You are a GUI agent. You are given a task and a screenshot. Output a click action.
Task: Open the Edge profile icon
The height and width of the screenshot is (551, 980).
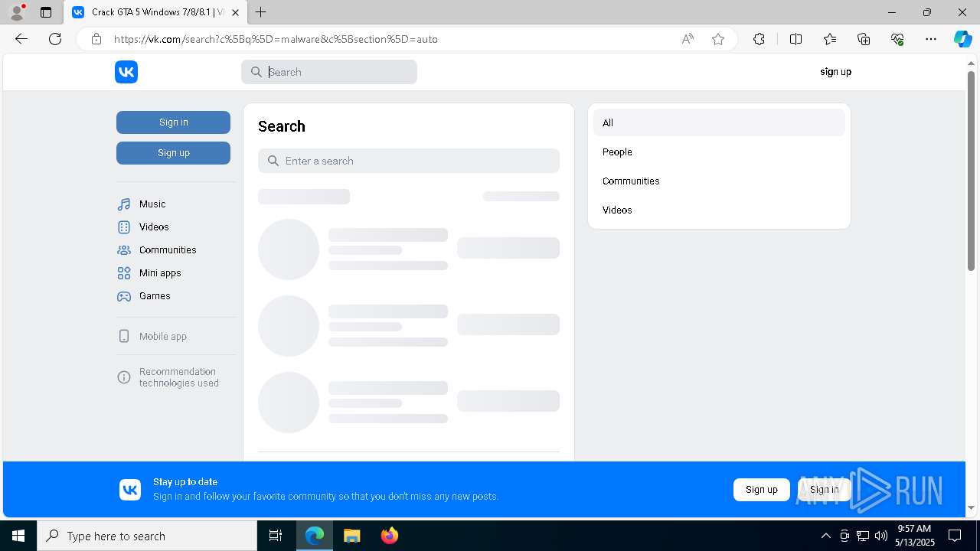(x=17, y=12)
